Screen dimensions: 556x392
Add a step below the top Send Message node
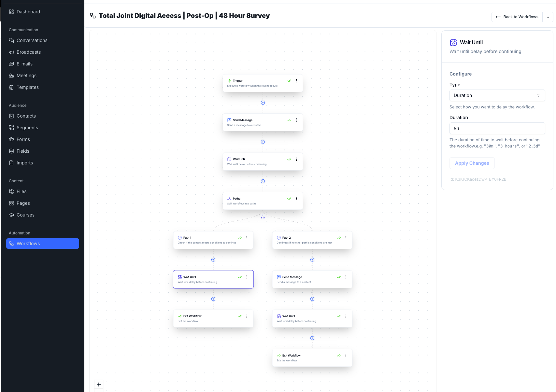[x=263, y=142]
